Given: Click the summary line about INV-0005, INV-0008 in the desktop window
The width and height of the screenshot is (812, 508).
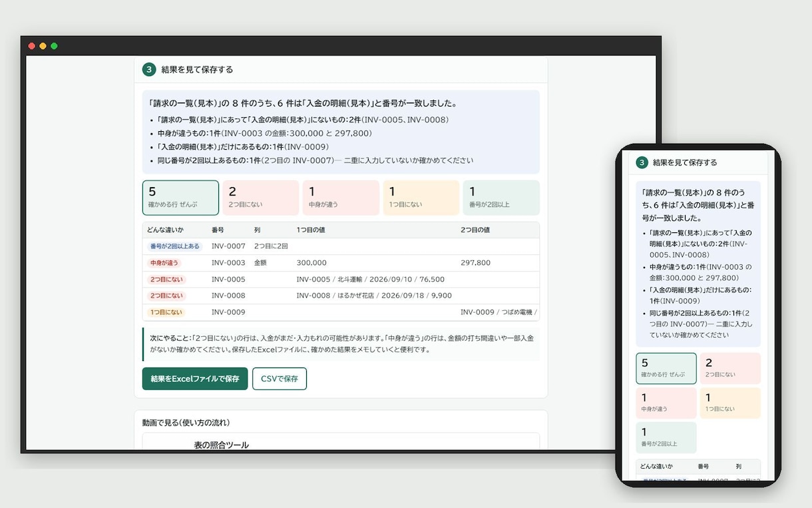Looking at the screenshot, I should [x=303, y=120].
